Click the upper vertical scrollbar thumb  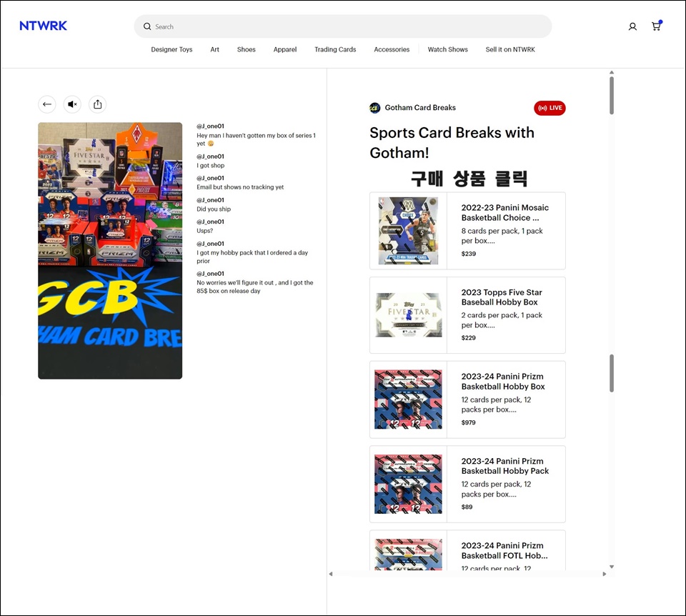click(x=612, y=96)
